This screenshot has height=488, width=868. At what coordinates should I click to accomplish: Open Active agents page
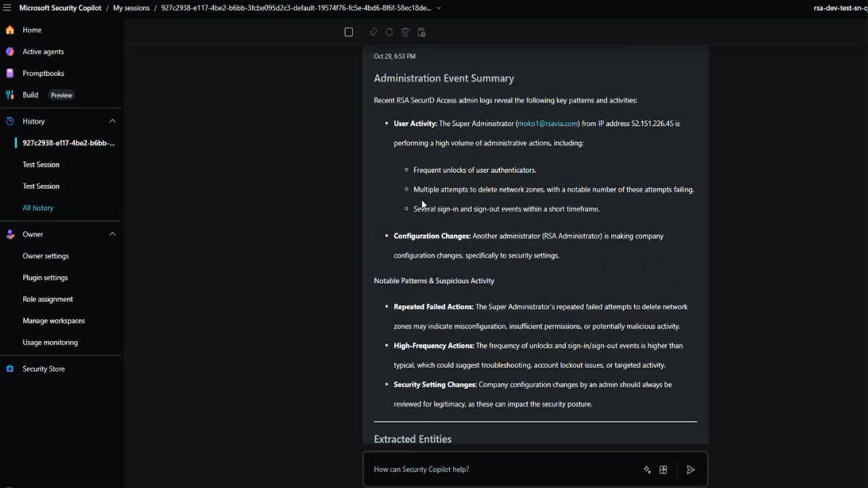click(43, 52)
